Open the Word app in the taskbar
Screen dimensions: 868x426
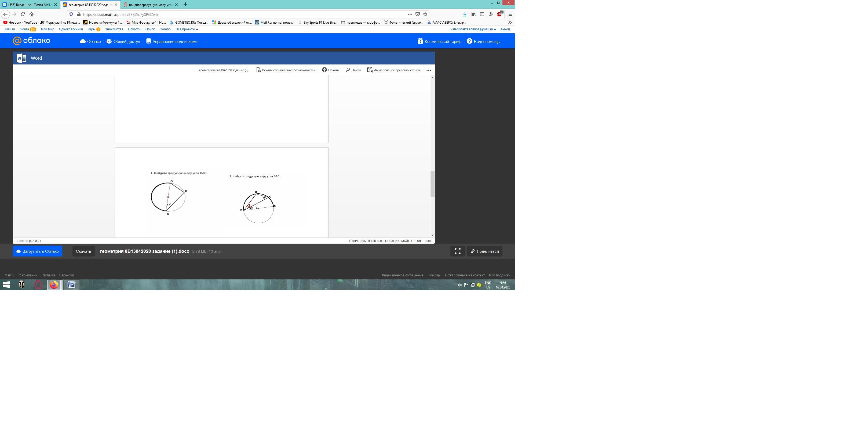point(71,285)
